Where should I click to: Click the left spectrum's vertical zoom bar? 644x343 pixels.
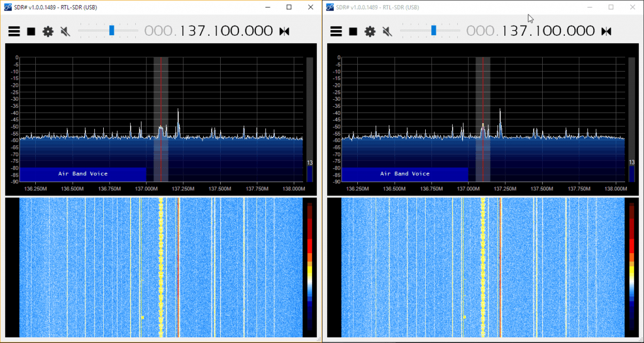click(309, 119)
